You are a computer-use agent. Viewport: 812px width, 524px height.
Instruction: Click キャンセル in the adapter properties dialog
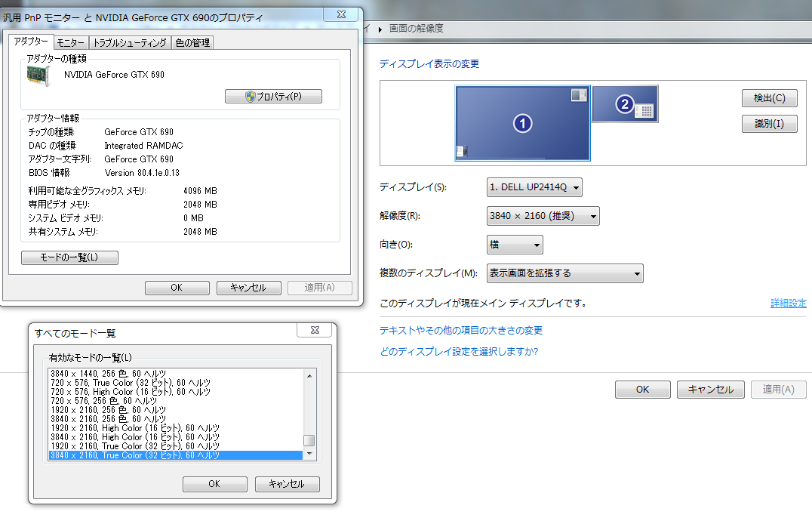[248, 288]
